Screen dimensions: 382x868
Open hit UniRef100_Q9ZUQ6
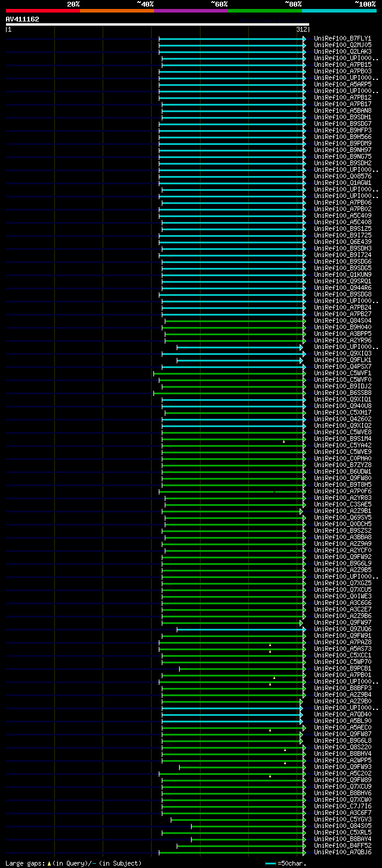(x=343, y=629)
